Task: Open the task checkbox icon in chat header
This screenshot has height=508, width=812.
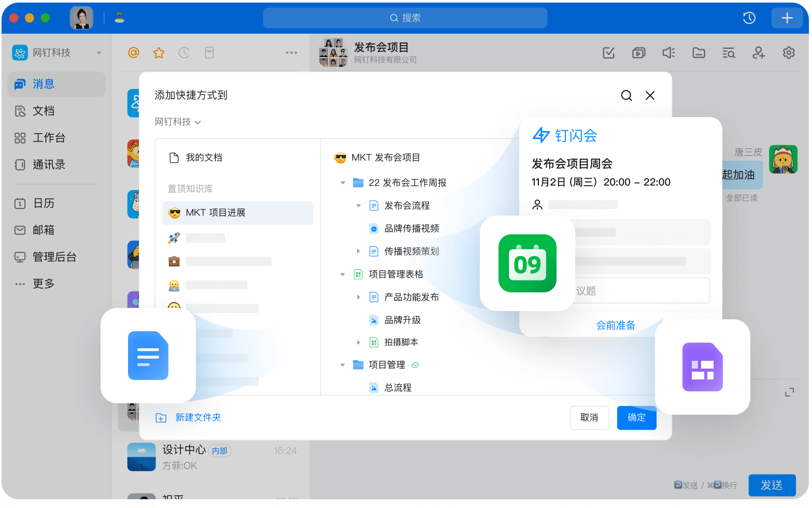Action: pos(609,52)
